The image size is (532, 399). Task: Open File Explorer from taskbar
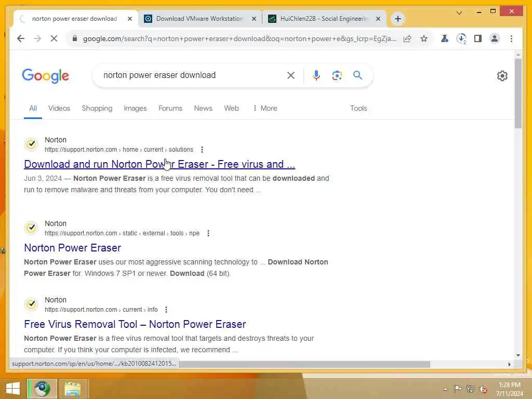coord(73,389)
